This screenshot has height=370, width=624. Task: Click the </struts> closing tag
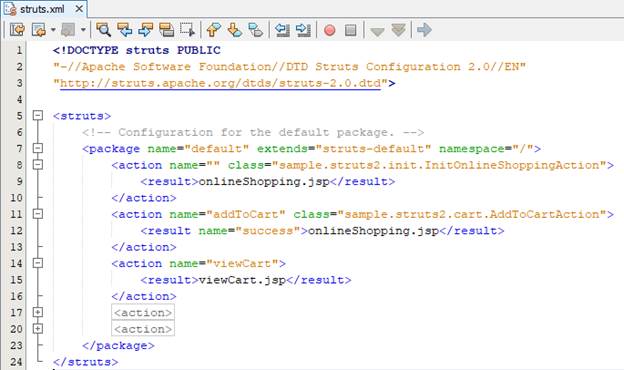click(x=86, y=362)
